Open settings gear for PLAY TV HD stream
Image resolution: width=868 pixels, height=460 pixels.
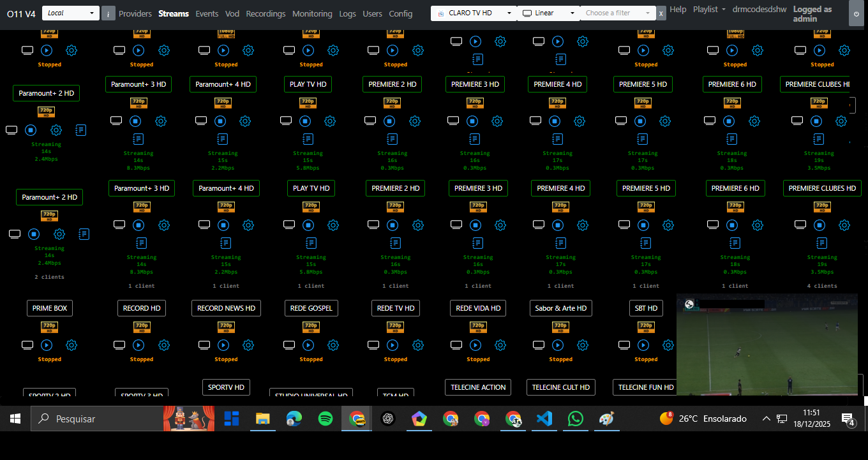[x=333, y=225]
